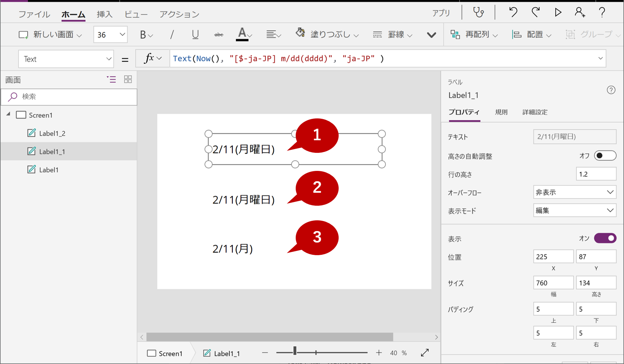Viewport: 624px width, 364px height.
Task: Switch to the 挿入 ribbon tab
Action: [x=104, y=14]
